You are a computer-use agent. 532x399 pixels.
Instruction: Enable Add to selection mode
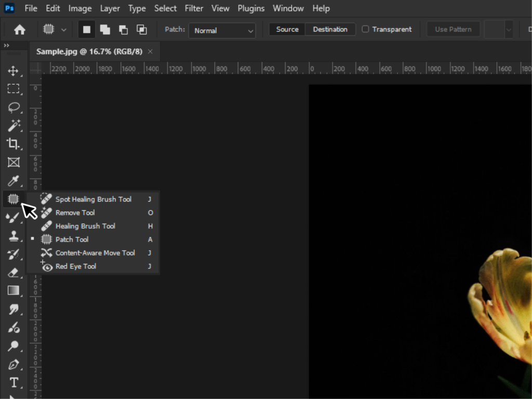pyautogui.click(x=105, y=30)
